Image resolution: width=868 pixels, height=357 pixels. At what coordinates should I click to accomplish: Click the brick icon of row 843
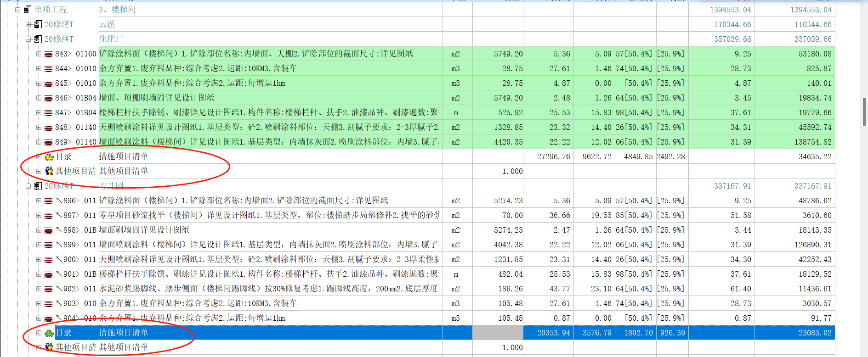tap(48, 54)
